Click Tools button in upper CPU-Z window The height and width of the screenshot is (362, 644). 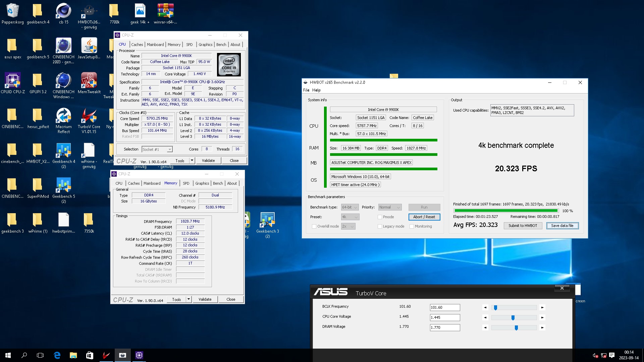(180, 161)
